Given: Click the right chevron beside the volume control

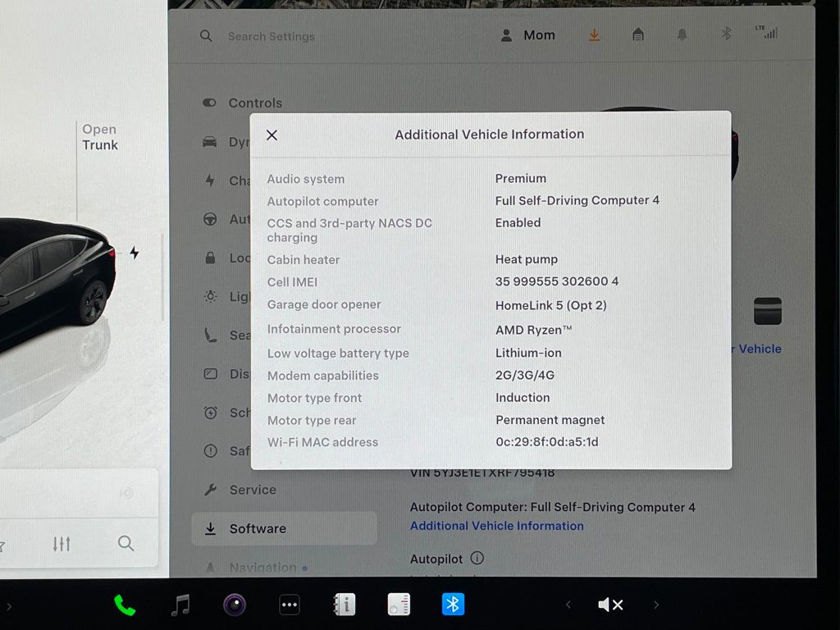Looking at the screenshot, I should coord(655,605).
